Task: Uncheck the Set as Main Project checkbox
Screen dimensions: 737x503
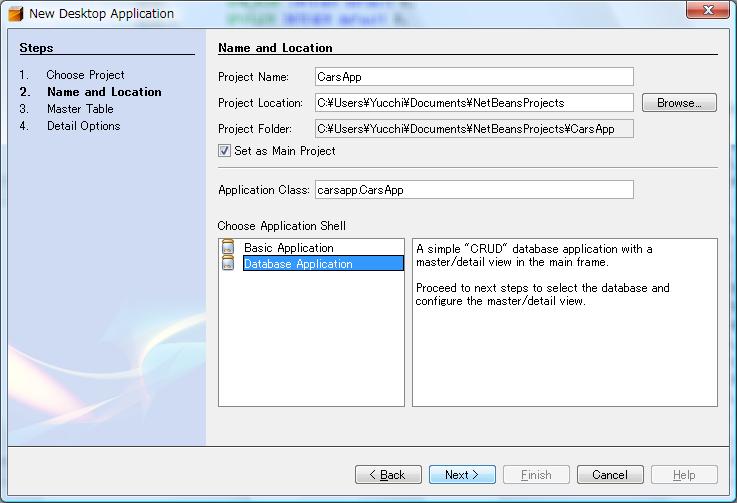Action: tap(225, 151)
